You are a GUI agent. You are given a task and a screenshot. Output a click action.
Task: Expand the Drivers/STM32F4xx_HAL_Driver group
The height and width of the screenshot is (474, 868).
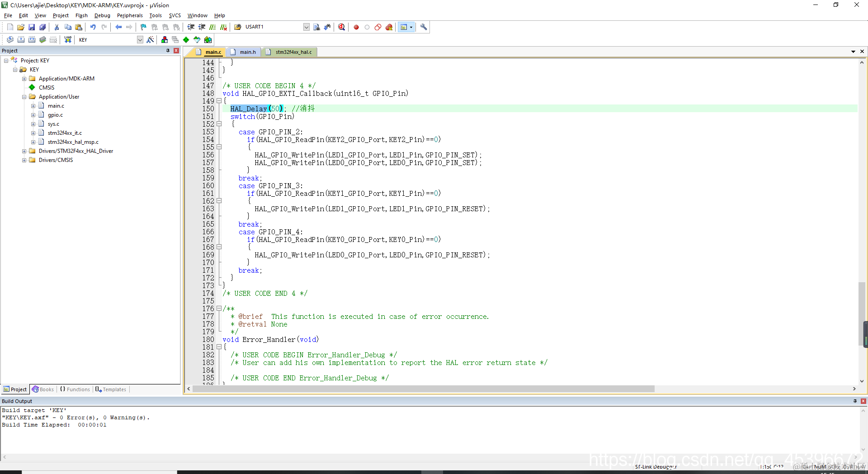pos(24,151)
